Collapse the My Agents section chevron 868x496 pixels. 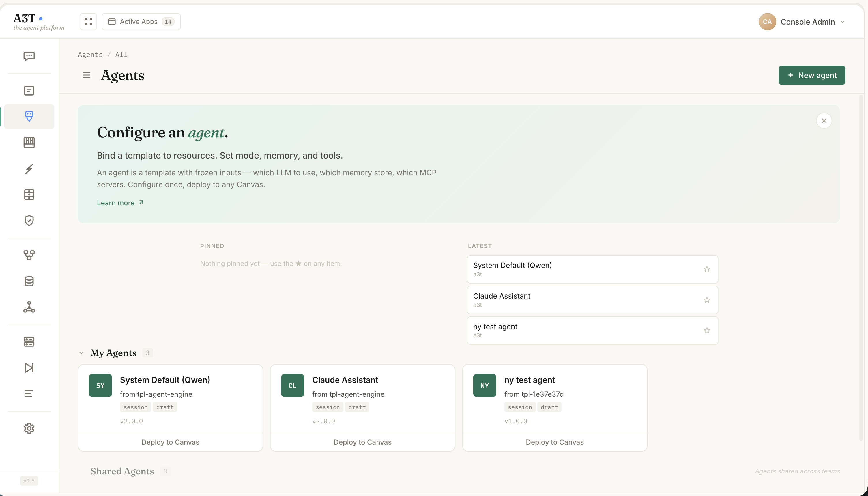tap(81, 353)
